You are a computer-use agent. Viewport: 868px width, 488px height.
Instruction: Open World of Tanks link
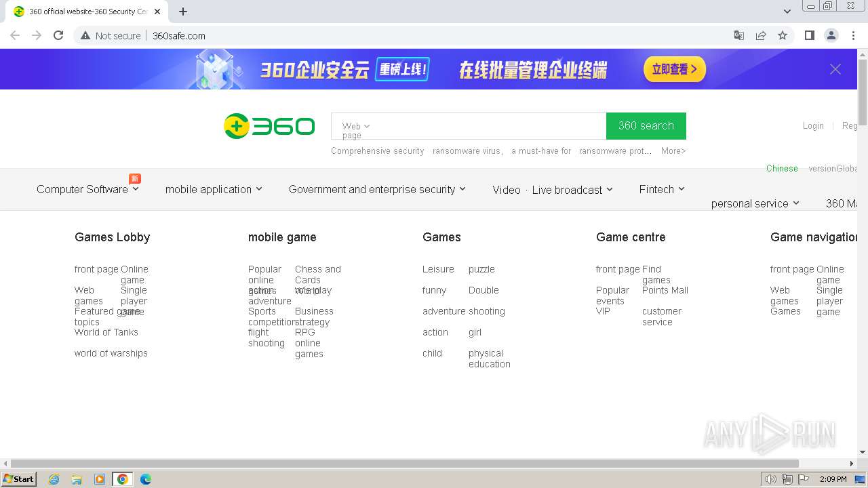point(106,332)
